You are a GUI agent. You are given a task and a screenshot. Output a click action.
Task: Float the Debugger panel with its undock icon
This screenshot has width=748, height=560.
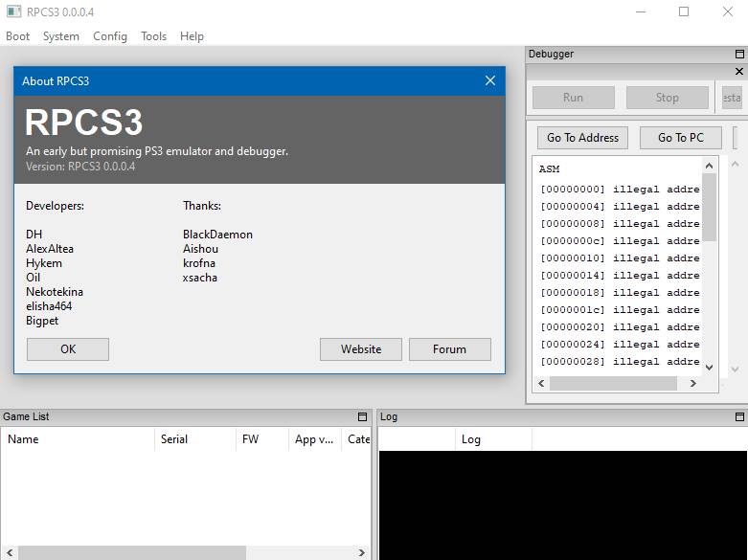pos(739,54)
